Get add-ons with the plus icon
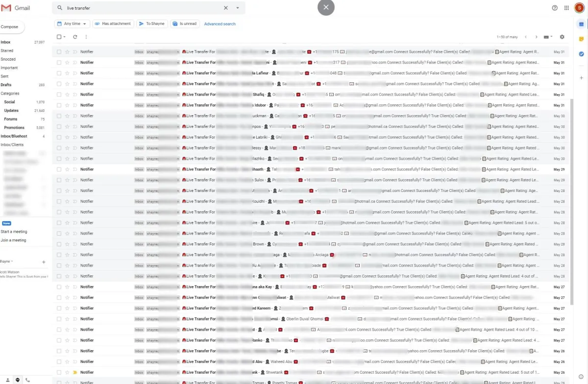Screen dimensions: 588x384 click(581, 78)
